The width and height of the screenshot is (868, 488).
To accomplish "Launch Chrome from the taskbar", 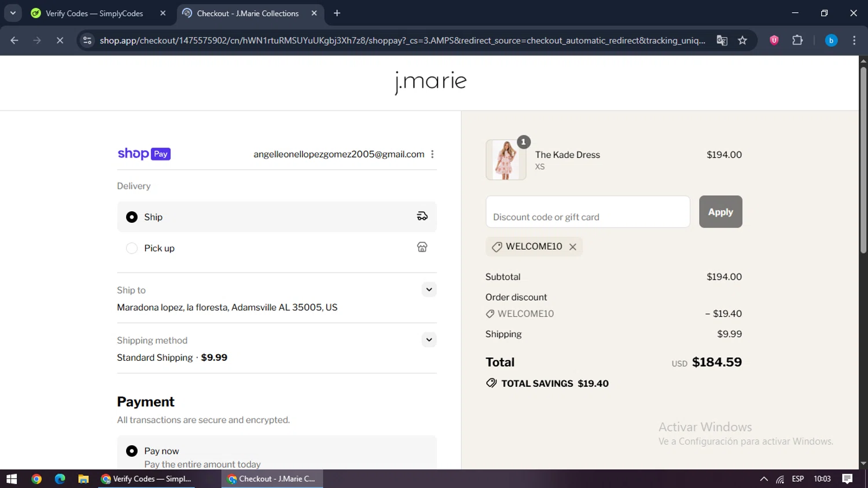I will 36,479.
